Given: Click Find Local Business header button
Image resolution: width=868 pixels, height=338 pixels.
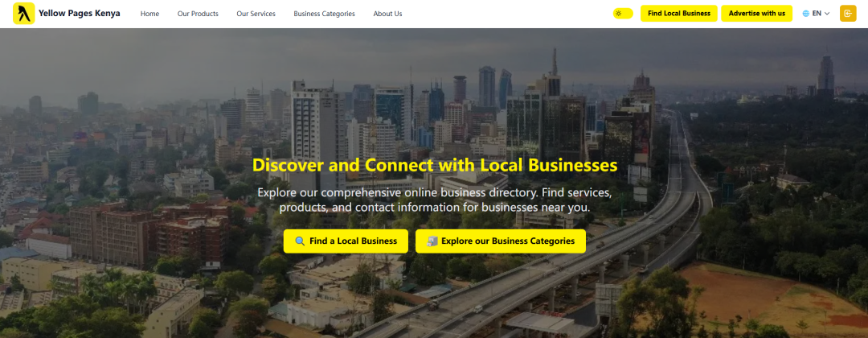Looking at the screenshot, I should pyautogui.click(x=678, y=14).
